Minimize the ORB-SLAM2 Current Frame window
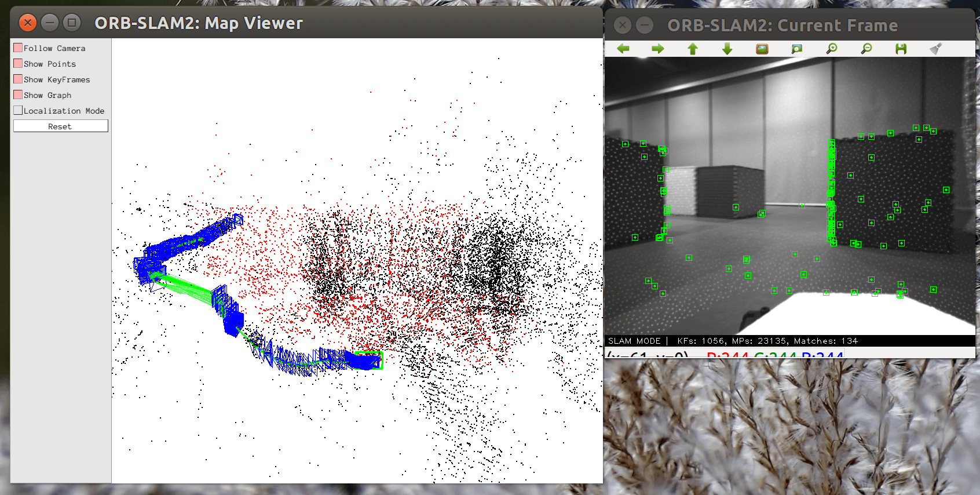980x495 pixels. [x=645, y=25]
